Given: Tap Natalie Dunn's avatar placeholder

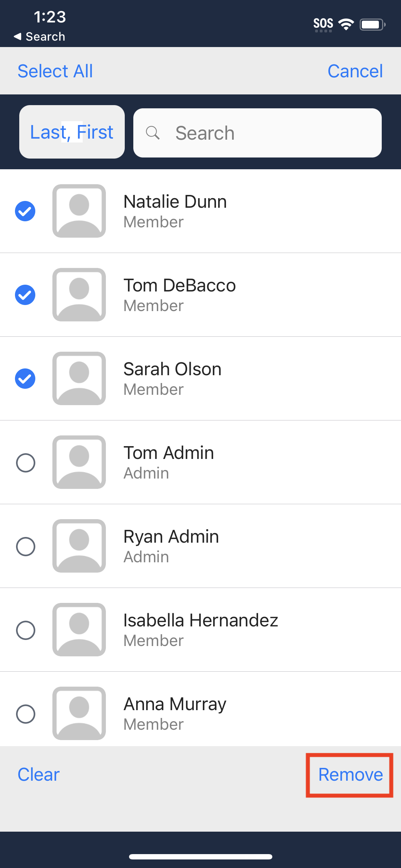Looking at the screenshot, I should tap(79, 211).
